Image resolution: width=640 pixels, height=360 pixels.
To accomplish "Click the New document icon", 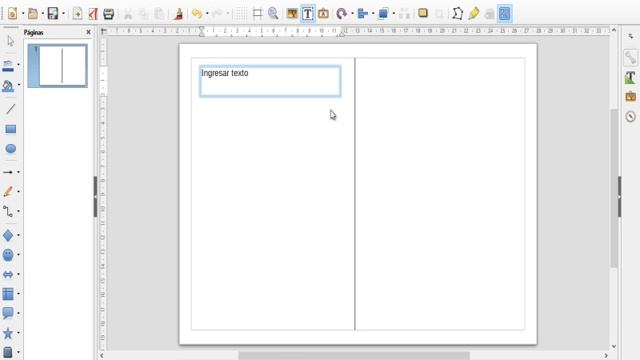I will tap(12, 13).
